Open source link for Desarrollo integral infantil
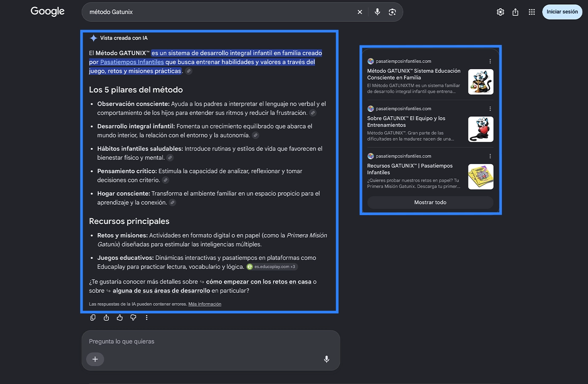 255,135
